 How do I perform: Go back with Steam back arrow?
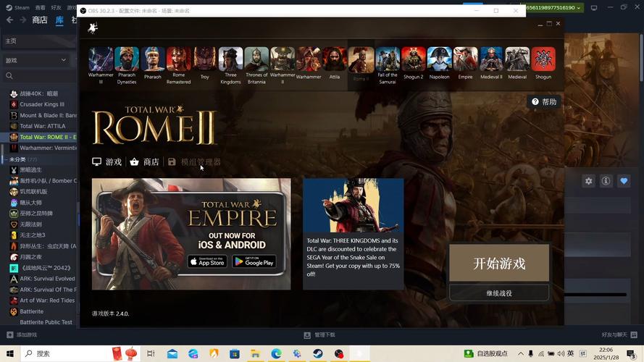tap(10, 20)
